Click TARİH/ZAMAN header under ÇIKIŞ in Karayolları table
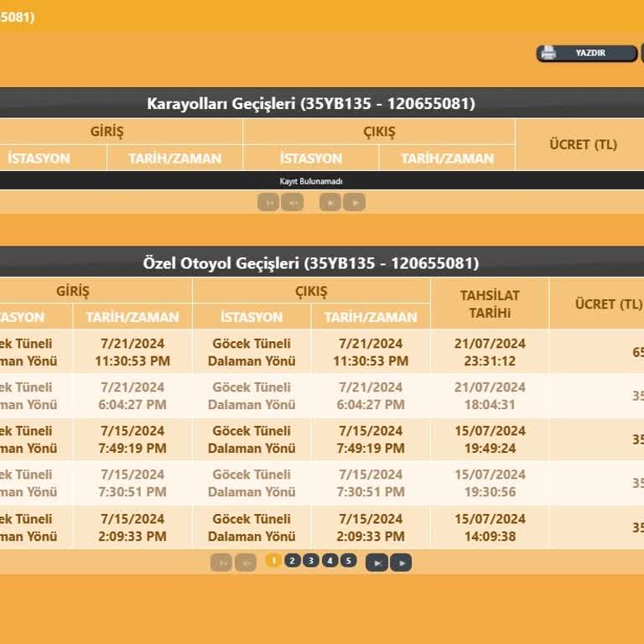Viewport: 644px width, 644px height. 447,158
